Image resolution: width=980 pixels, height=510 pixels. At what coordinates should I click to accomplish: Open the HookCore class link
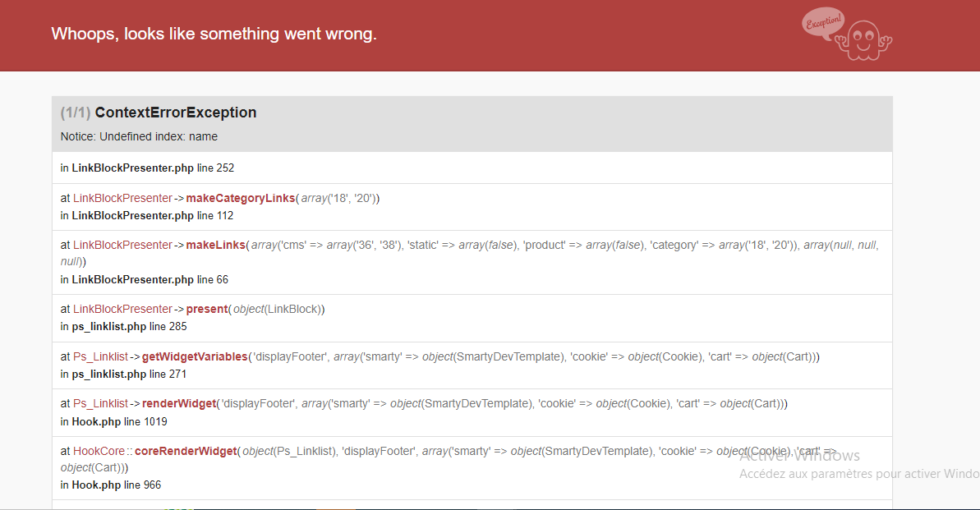click(x=99, y=451)
